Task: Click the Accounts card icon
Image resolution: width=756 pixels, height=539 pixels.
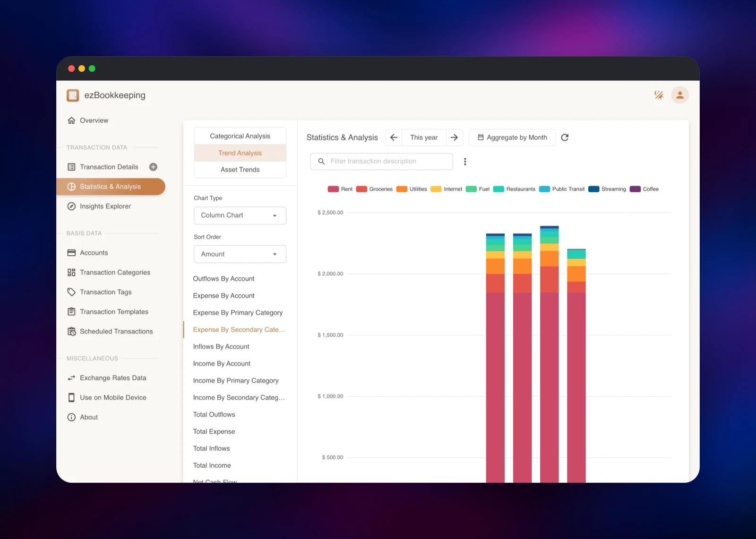Action: click(71, 253)
